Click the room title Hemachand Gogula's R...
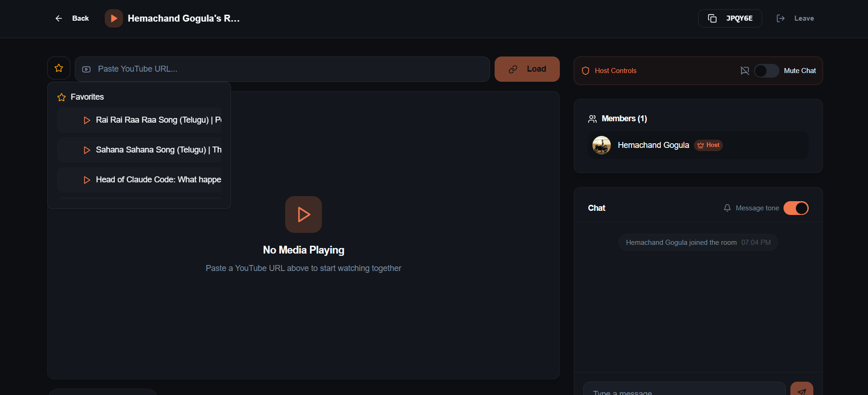 [184, 18]
